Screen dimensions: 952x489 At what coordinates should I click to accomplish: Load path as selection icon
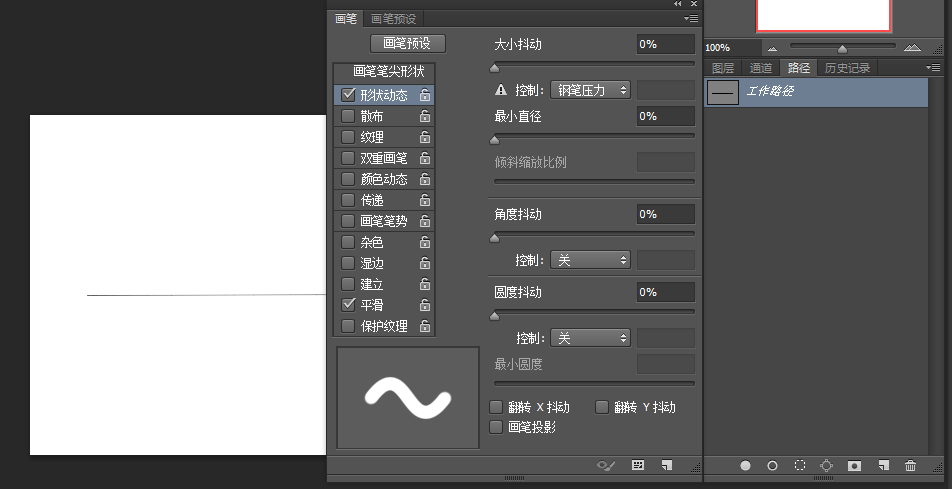pos(800,465)
